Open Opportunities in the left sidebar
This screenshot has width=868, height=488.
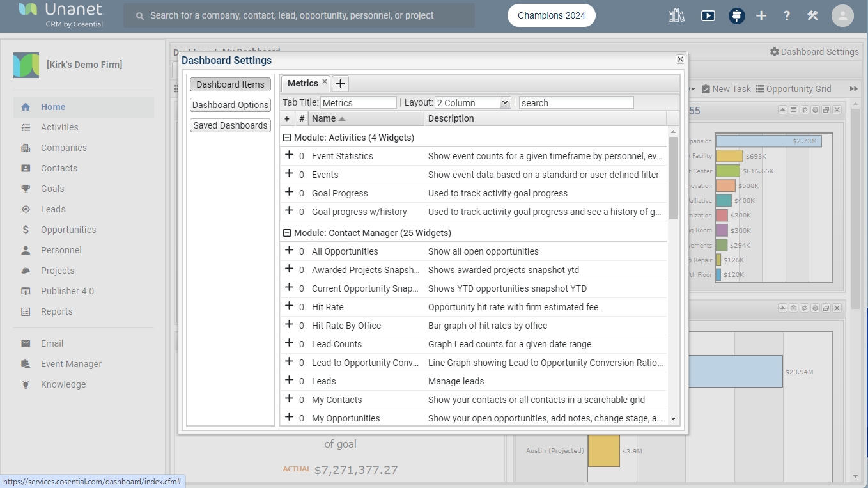[68, 230]
